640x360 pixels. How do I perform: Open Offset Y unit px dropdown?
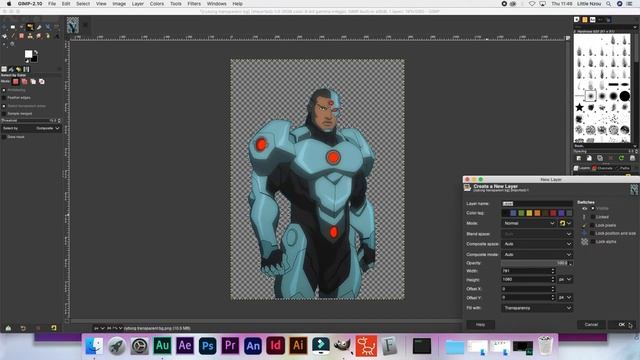[565, 298]
